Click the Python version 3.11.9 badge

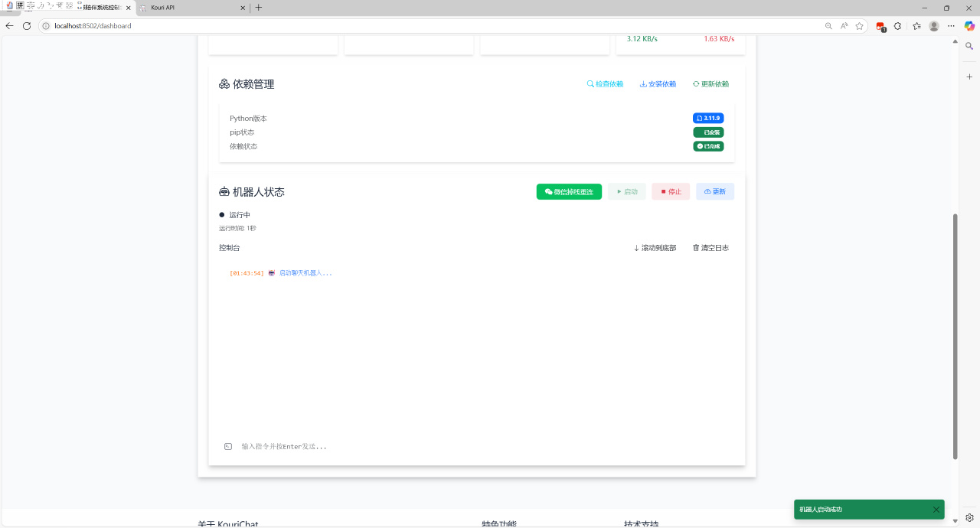[708, 119]
